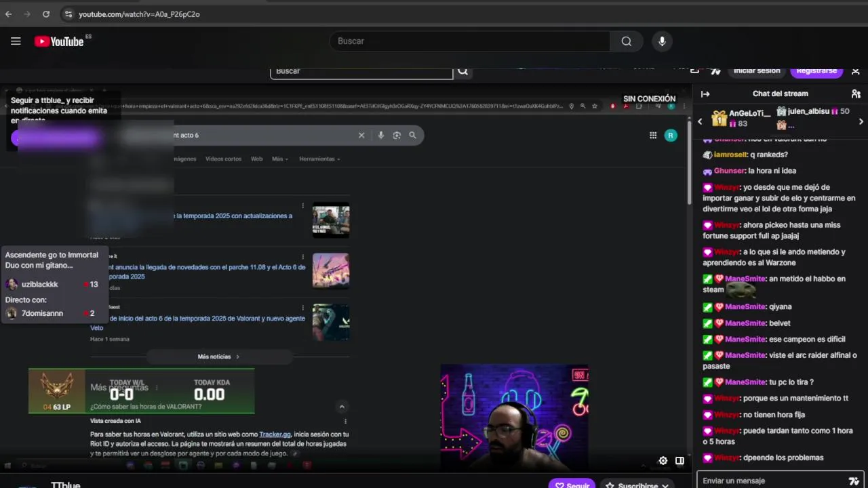Click the YouTube search magnifier button

point(627,41)
